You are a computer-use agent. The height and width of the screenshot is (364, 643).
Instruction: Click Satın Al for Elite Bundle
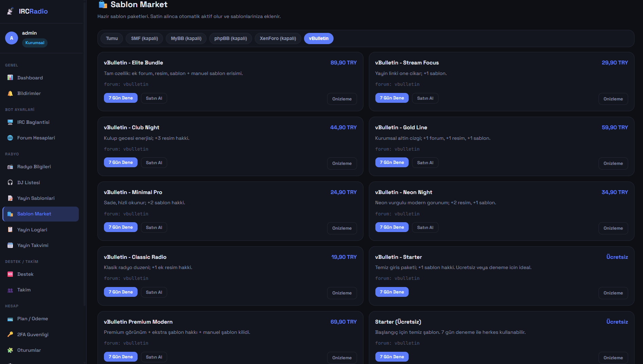(x=154, y=98)
